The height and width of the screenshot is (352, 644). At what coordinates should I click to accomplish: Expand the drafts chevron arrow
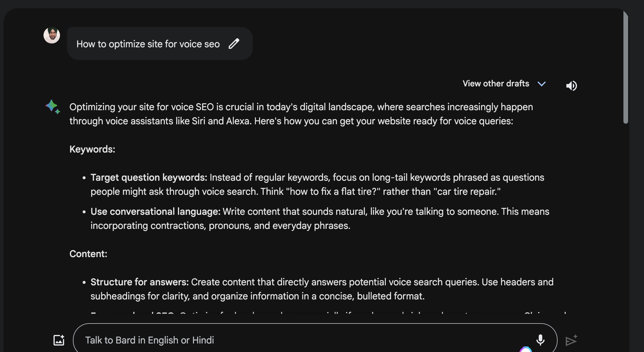tap(542, 84)
